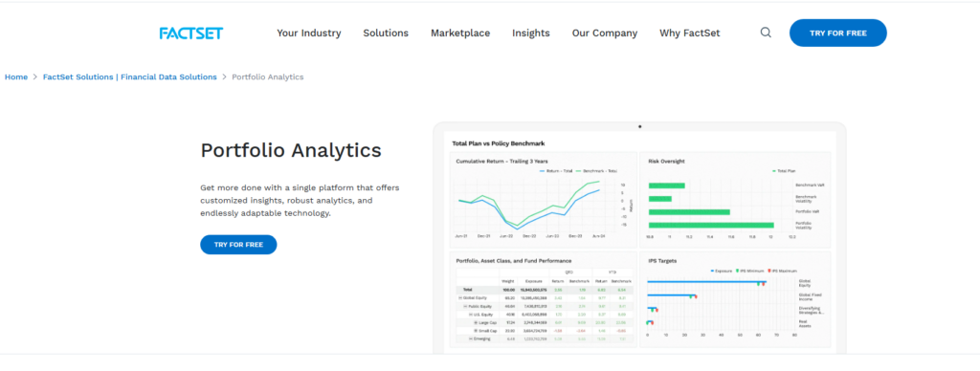
Task: Click the Risk Oversight panel title
Action: pos(666,162)
